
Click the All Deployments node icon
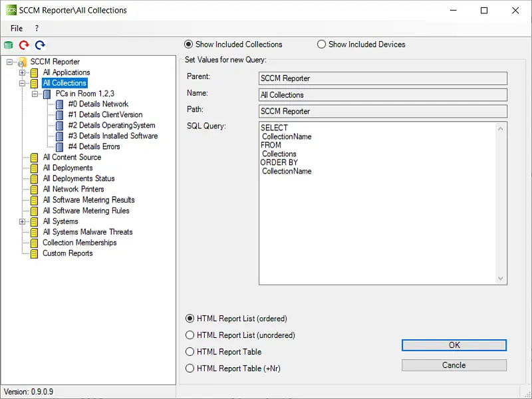click(x=35, y=168)
